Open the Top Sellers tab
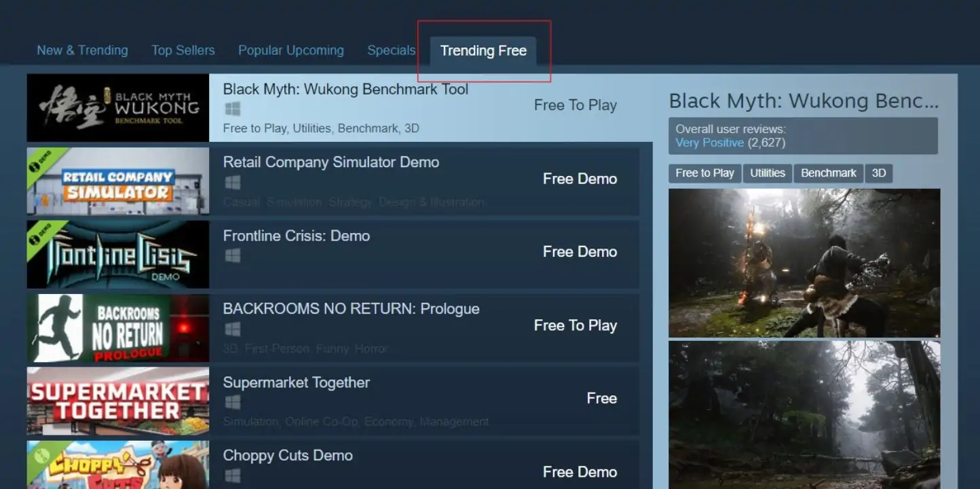 pos(183,50)
